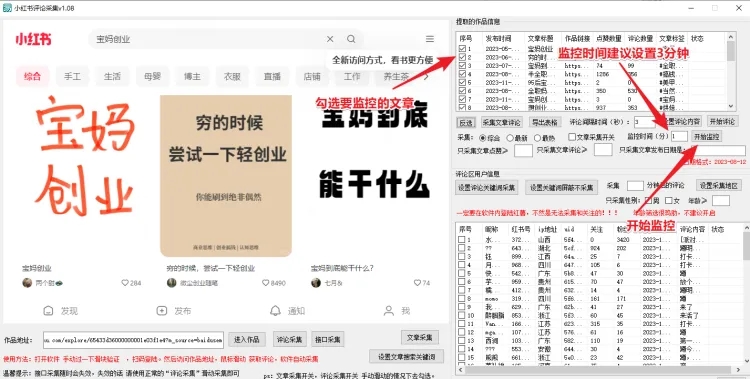This screenshot has height=379, width=750.
Task: Click the 采集文章评论 button
Action: (501, 122)
